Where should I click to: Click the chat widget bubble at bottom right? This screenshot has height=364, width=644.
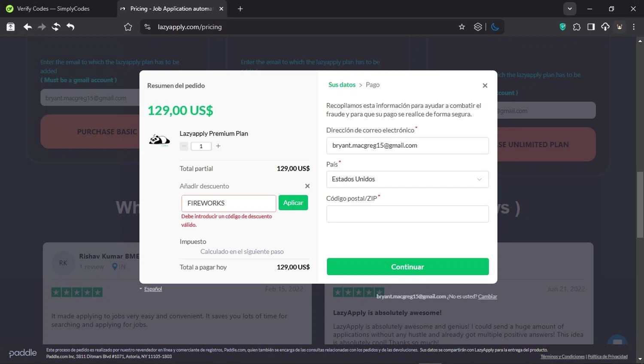[x=617, y=342]
